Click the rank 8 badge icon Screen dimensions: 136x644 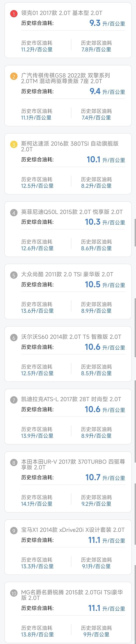coord(14,463)
